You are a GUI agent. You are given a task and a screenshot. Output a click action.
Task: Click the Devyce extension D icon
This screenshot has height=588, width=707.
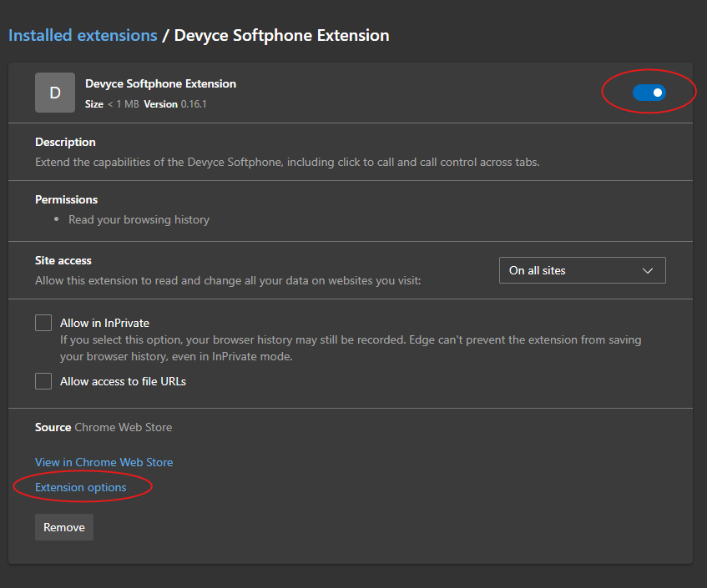pos(55,93)
